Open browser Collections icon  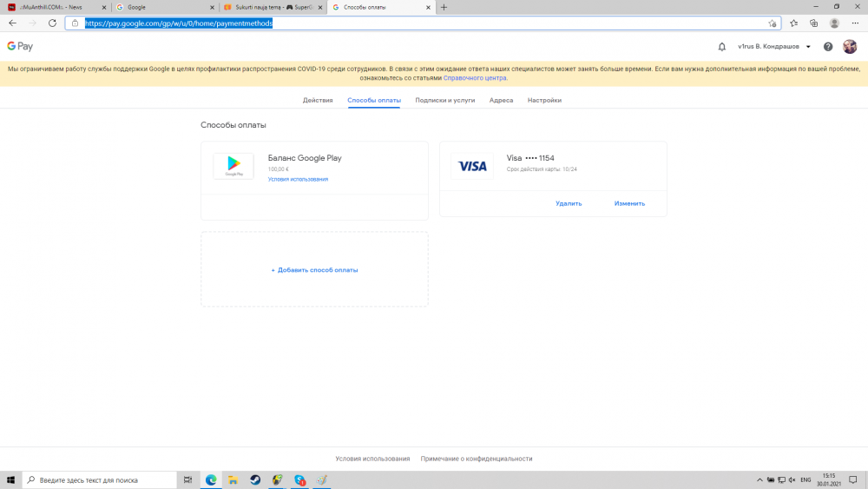tap(814, 23)
